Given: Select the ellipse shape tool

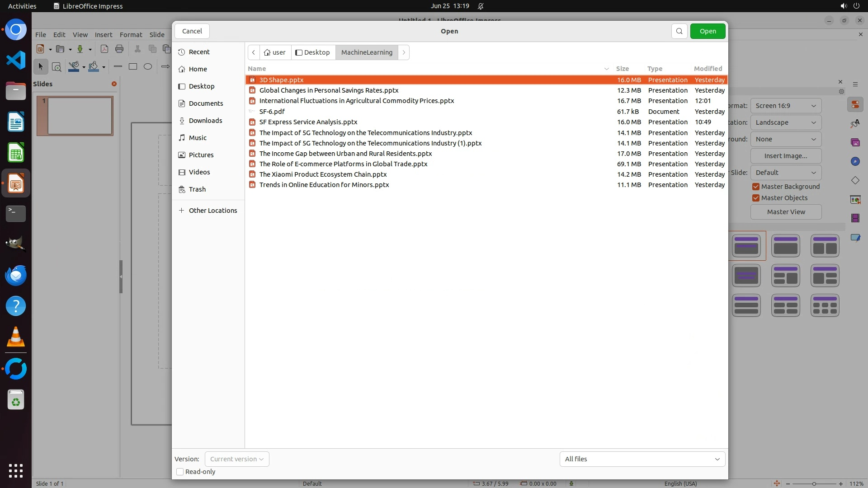Looking at the screenshot, I should pyautogui.click(x=148, y=66).
